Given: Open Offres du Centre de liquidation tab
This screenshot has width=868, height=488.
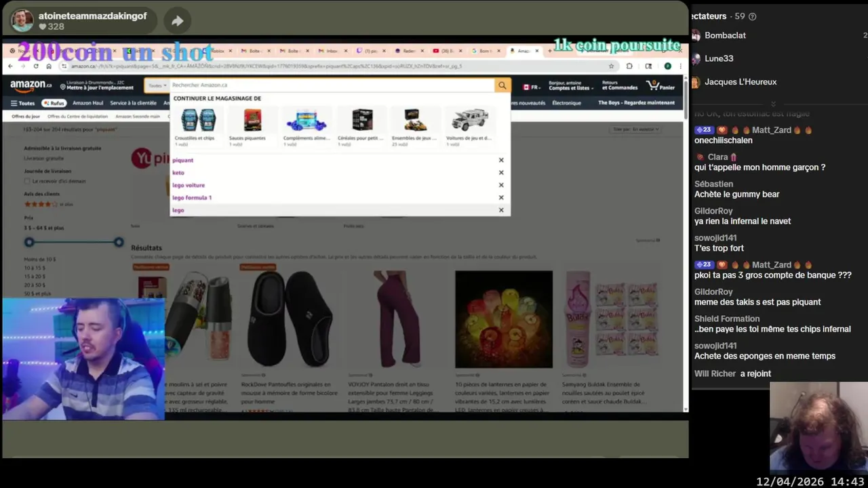Looking at the screenshot, I should (78, 117).
